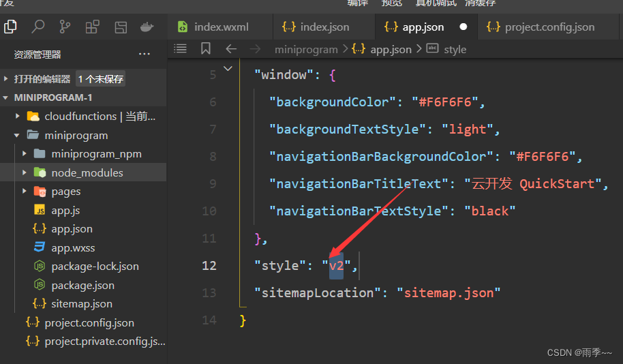Click the 编译 toolbar button

(358, 3)
